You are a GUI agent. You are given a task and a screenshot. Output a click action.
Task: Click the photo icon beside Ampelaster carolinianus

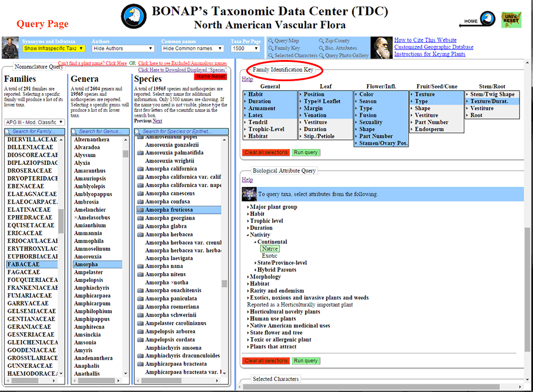click(x=140, y=323)
